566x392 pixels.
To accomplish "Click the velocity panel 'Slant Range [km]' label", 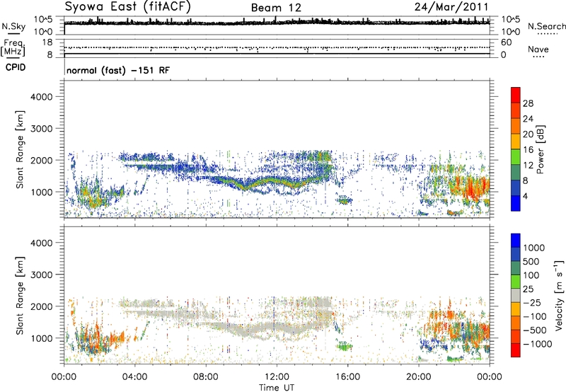I will click(x=20, y=296).
